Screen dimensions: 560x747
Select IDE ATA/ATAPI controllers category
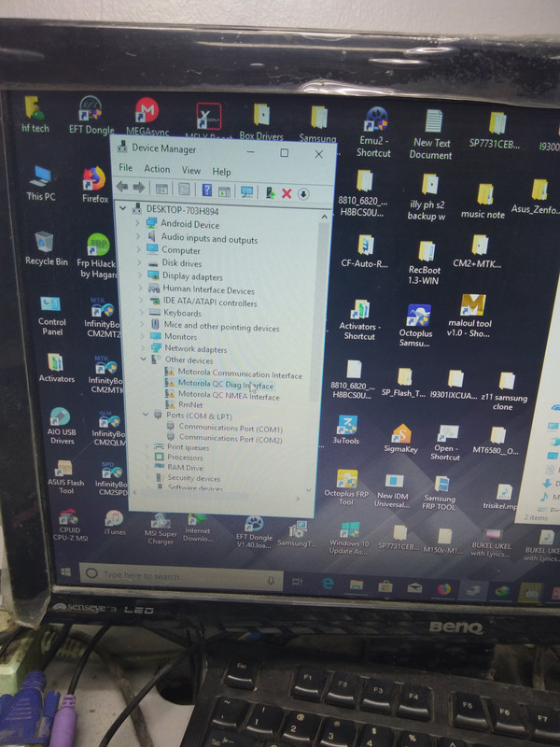click(210, 302)
